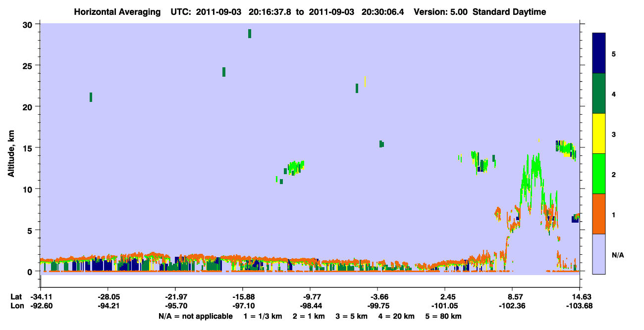644x330 pixels.
Task: Click the '3 = 5 km' legend text
Action: tap(352, 316)
